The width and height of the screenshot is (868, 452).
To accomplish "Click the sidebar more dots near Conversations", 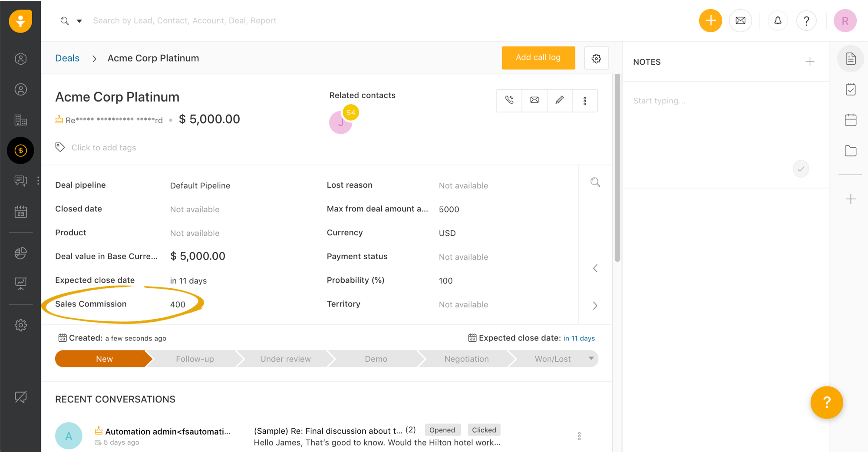I will click(x=38, y=181).
